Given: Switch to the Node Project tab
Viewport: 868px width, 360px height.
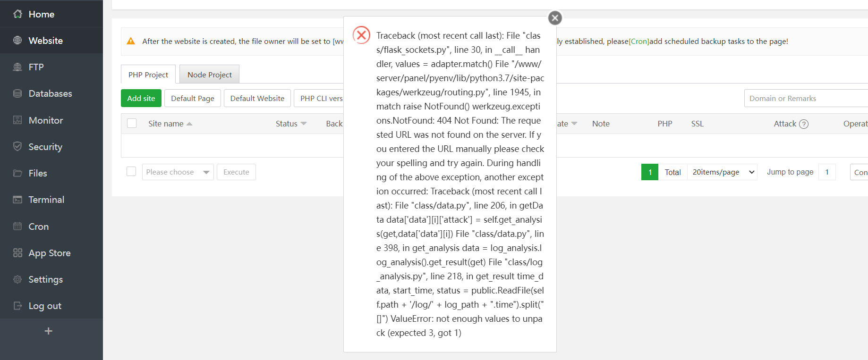Looking at the screenshot, I should click(209, 75).
